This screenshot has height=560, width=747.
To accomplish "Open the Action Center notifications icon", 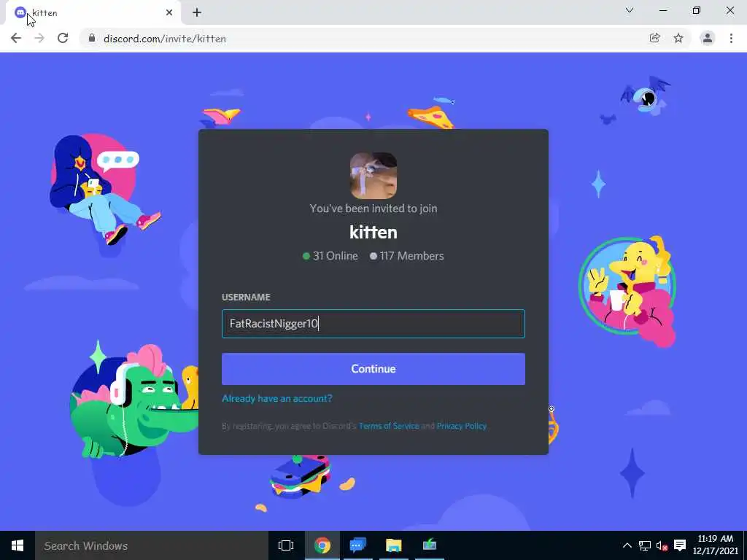I will 680,545.
